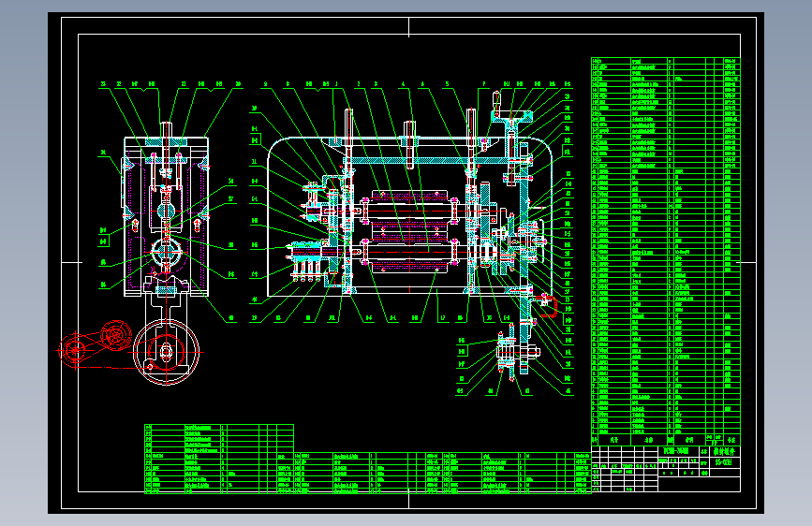Click the large gear right of the rollers

pyautogui.click(x=485, y=212)
